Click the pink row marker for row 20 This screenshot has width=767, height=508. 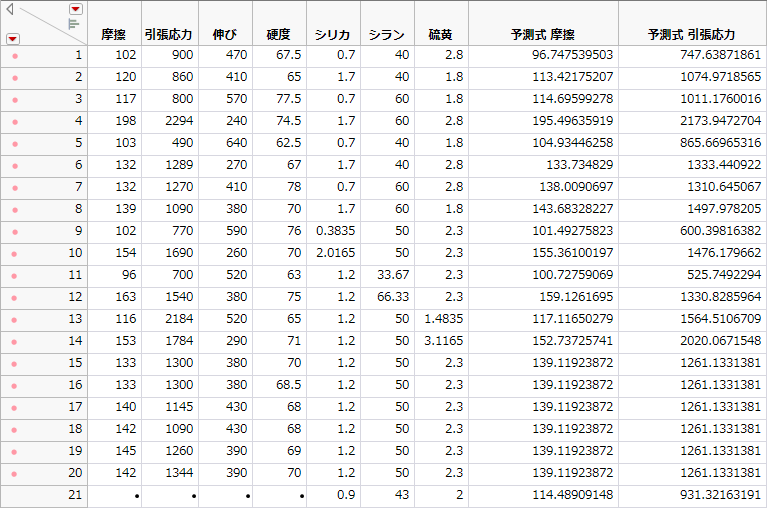pyautogui.click(x=15, y=474)
